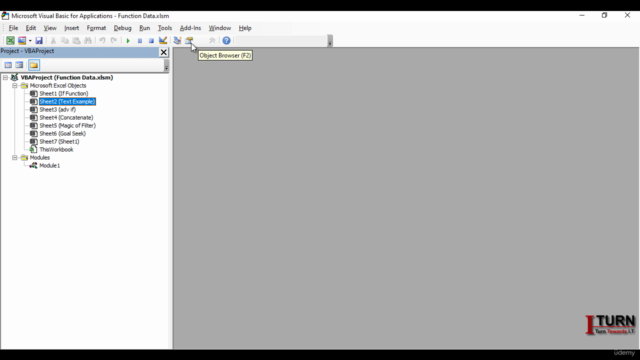Toggle Design Mode icon

pyautogui.click(x=163, y=40)
